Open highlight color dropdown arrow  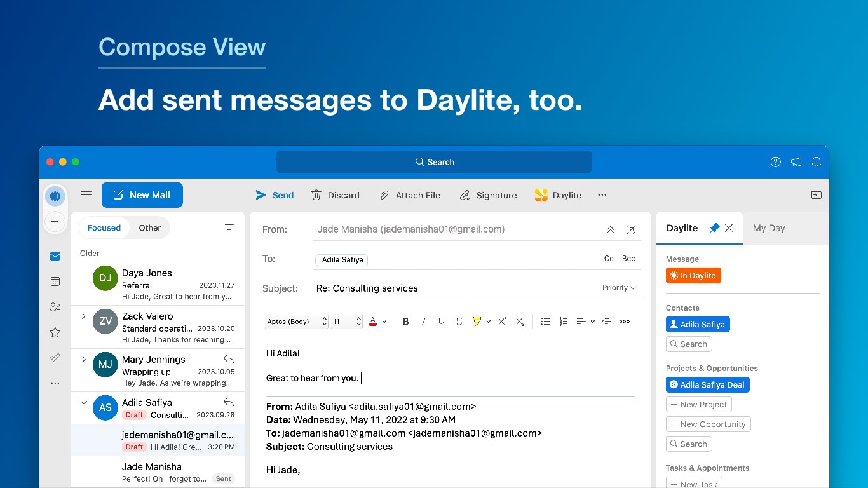pos(488,322)
